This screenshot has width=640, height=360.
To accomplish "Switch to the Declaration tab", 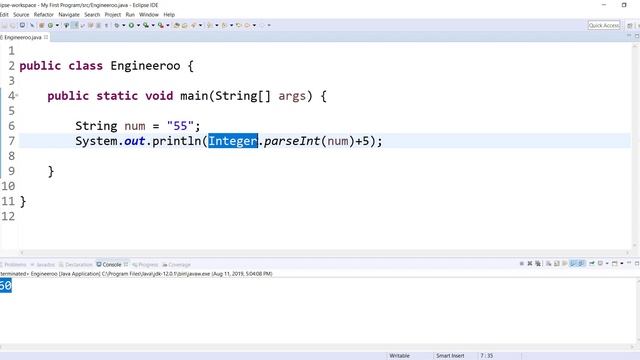I will pos(76,264).
